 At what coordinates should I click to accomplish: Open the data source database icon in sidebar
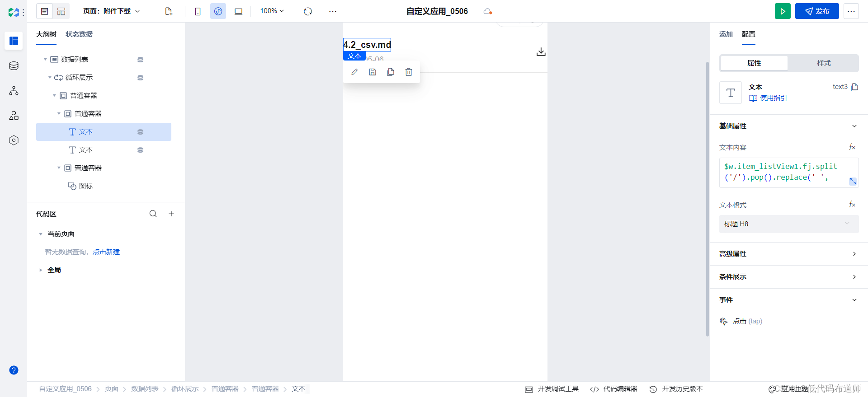(x=14, y=66)
